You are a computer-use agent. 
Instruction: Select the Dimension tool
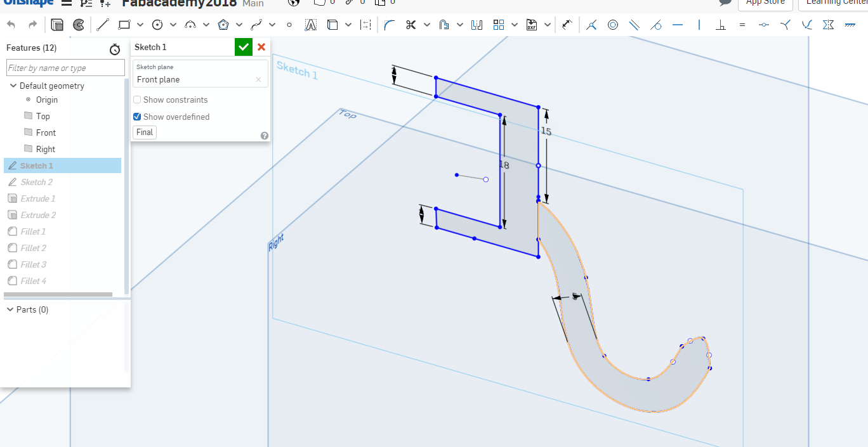tap(567, 25)
